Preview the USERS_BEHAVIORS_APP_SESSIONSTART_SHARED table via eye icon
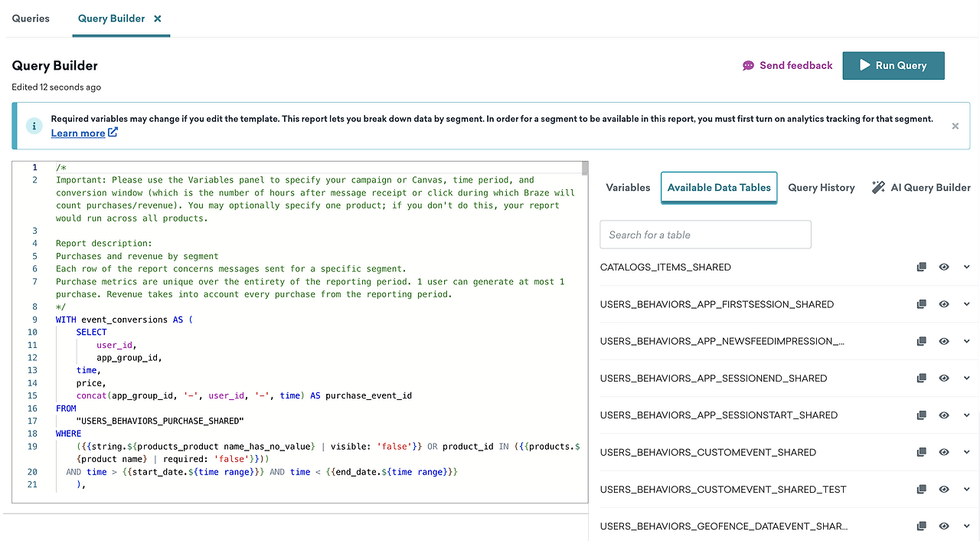 click(944, 415)
